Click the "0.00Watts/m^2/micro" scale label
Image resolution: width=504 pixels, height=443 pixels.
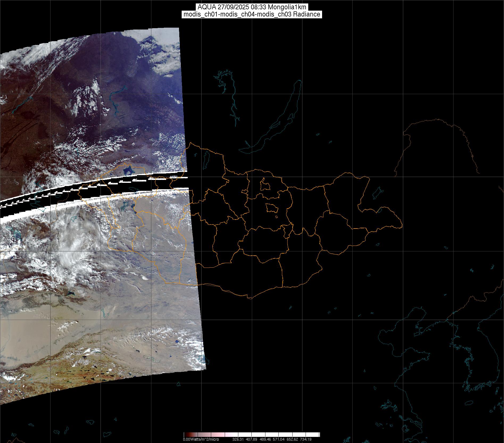click(201, 439)
